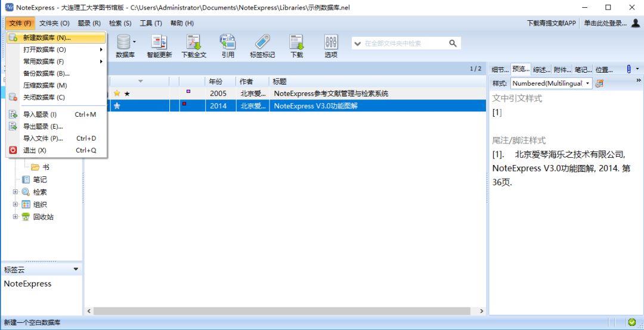This screenshot has height=330, width=644.
Task: Toggle the star on the 2014 record
Action: (117, 106)
